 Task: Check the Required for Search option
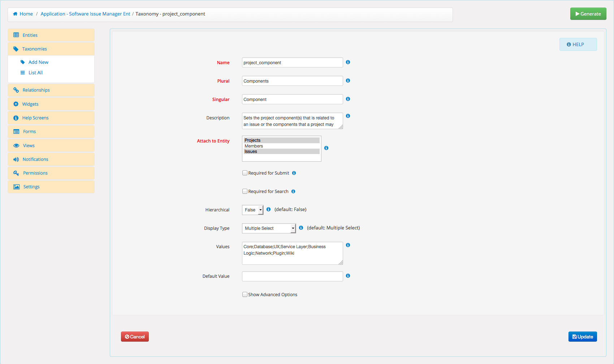point(245,191)
